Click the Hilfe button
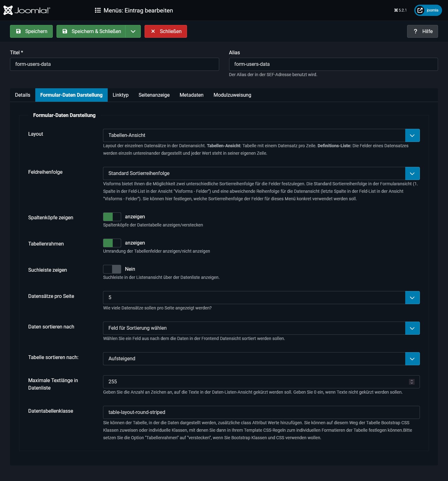448x481 pixels. pos(422,31)
